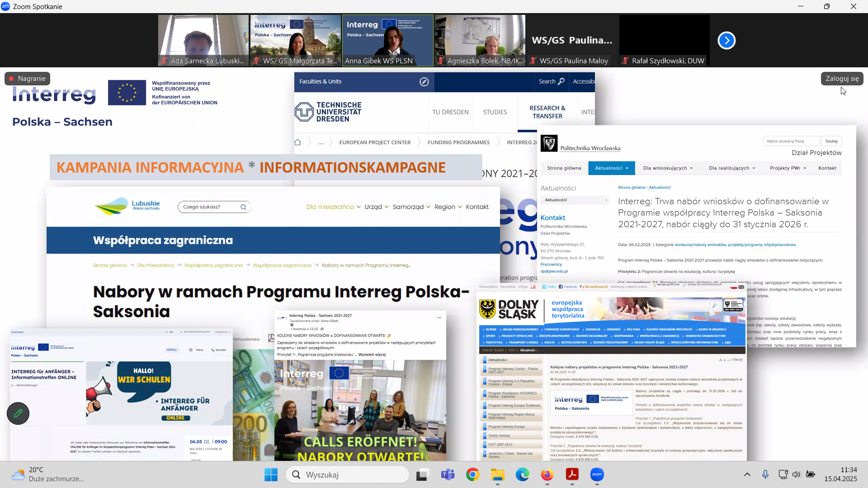
Task: Click compass icon beside Faculties & Units
Action: click(424, 82)
